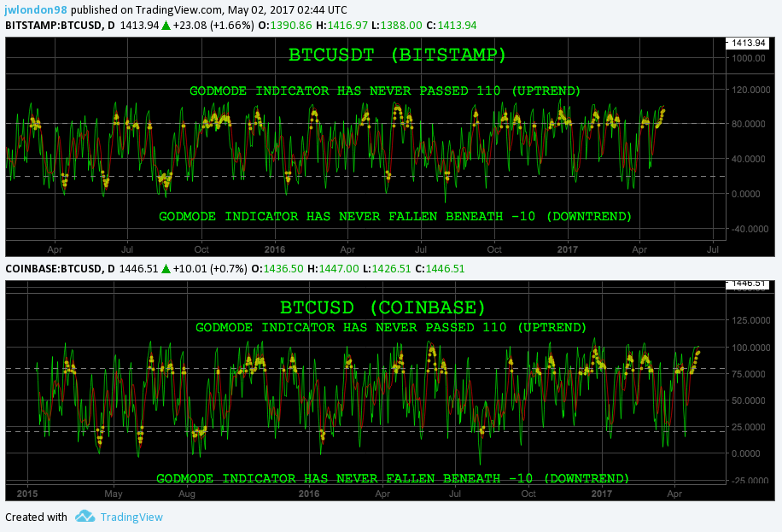Viewport: 782px width, 532px height.
Task: Click the Bitstamp green up-arrow change icon
Action: pyautogui.click(x=166, y=26)
